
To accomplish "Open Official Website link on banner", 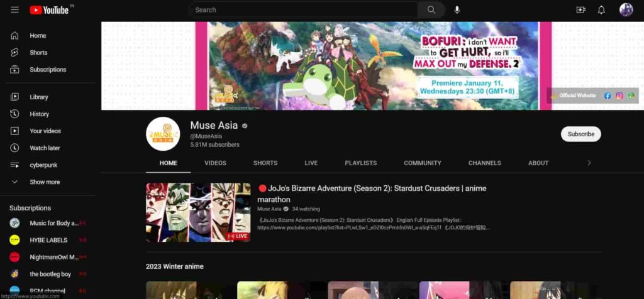I will (577, 95).
